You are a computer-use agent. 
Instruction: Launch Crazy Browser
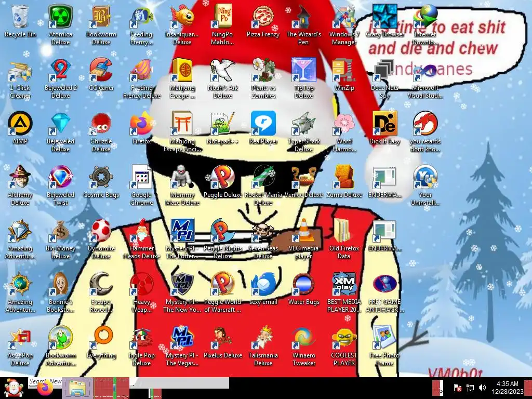[x=385, y=21]
